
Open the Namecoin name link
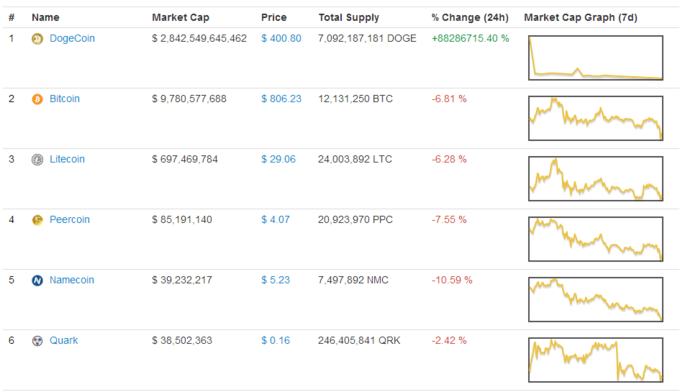72,280
